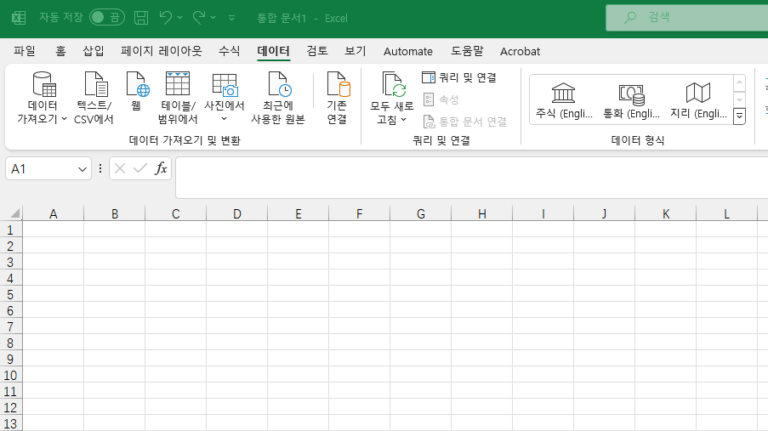Click the 사진에서 (From Picture) icon
The image size is (768, 431).
pyautogui.click(x=224, y=88)
